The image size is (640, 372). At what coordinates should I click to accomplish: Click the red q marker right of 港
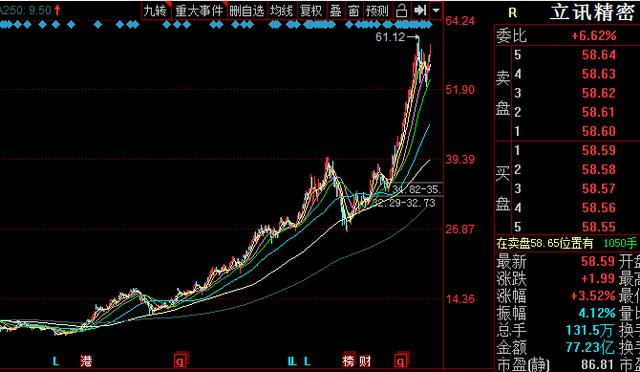(x=180, y=360)
